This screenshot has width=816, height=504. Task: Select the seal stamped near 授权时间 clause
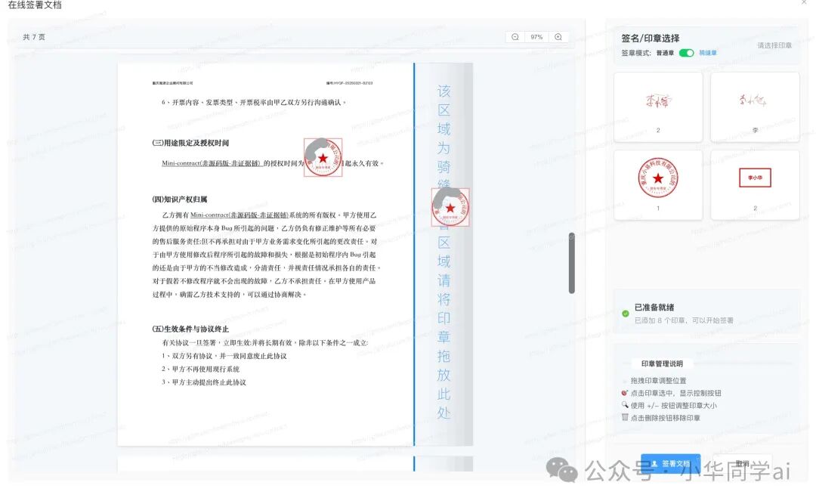point(323,156)
